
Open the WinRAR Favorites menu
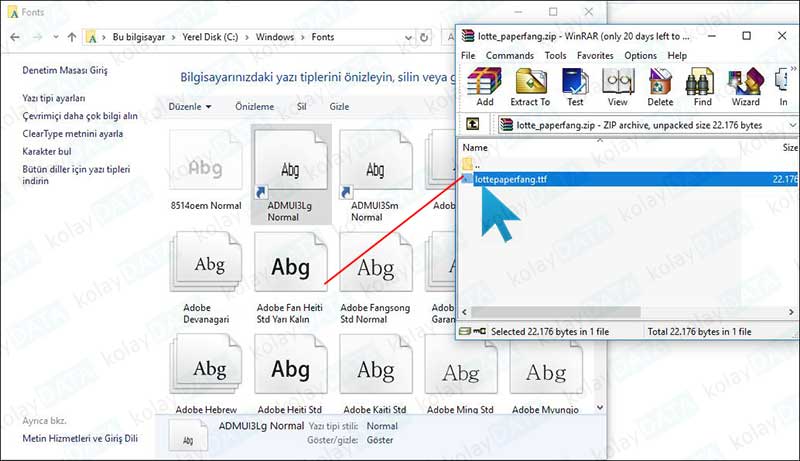click(595, 55)
